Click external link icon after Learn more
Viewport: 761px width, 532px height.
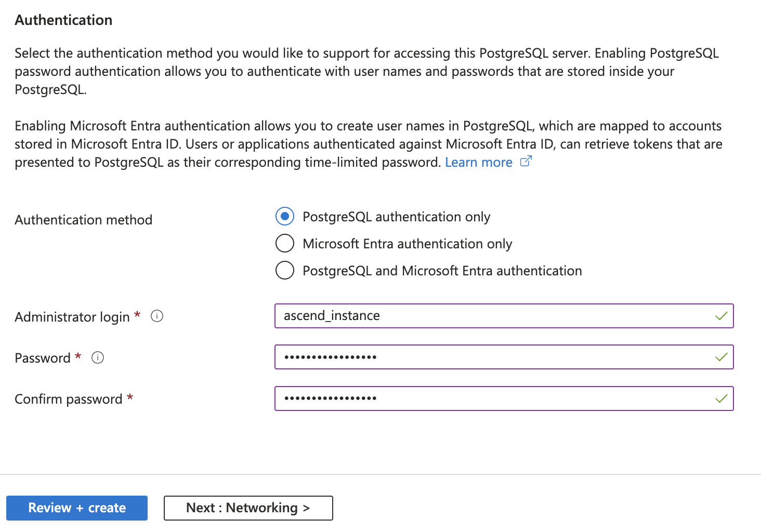pos(526,162)
